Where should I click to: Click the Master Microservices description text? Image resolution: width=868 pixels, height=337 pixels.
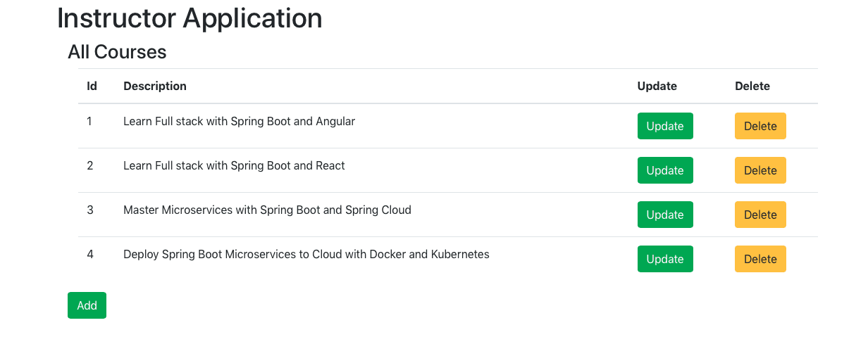267,210
